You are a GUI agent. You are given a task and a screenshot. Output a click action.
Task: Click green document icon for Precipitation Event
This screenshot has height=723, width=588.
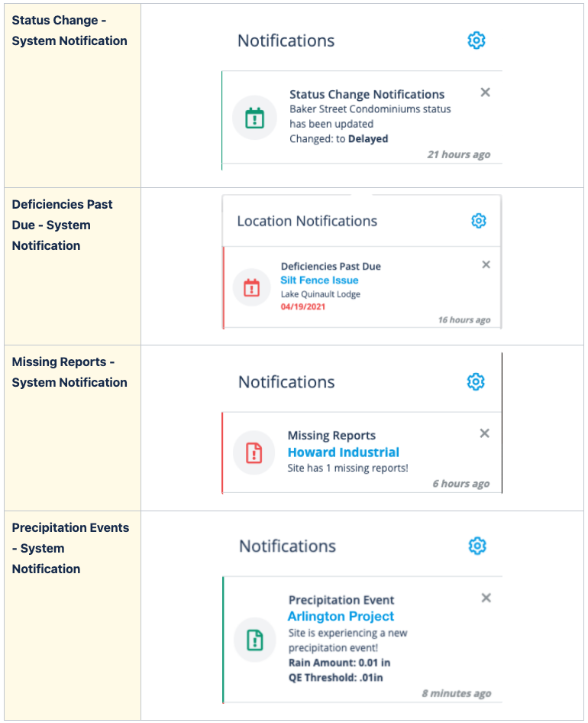click(255, 640)
